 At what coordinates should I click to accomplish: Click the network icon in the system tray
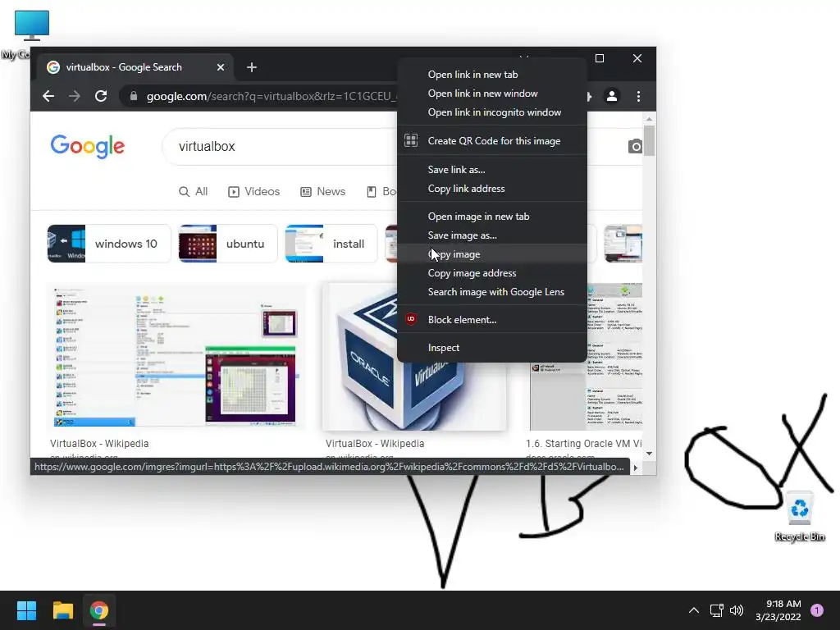coord(716,610)
